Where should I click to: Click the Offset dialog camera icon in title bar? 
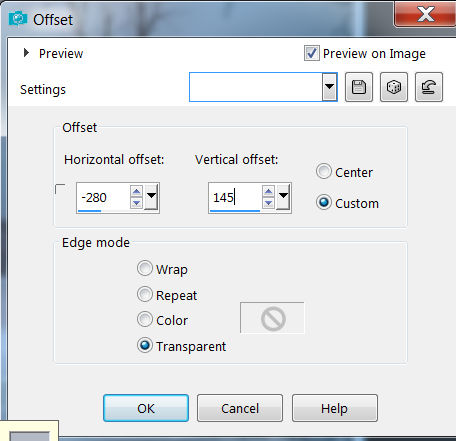pyautogui.click(x=18, y=19)
